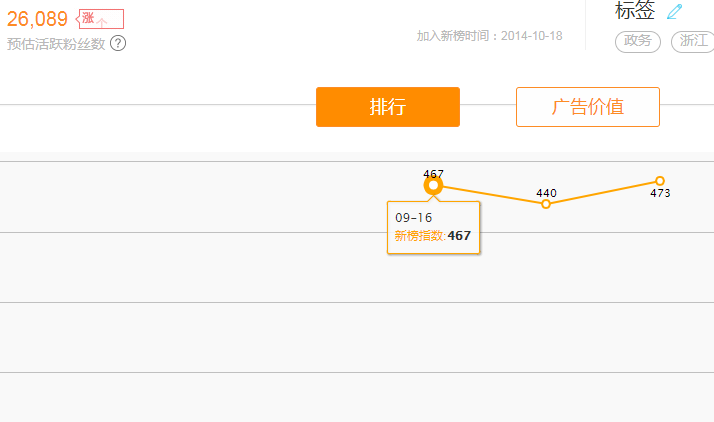
Task: Click the 预估活跃粉丝数 label
Action: (x=56, y=44)
